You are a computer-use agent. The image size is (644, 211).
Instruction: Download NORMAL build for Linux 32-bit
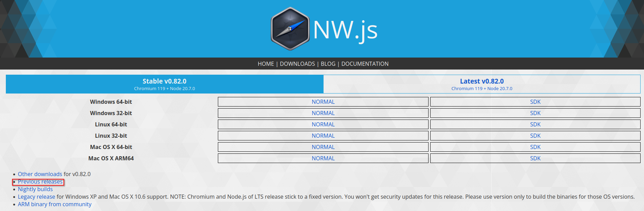323,136
